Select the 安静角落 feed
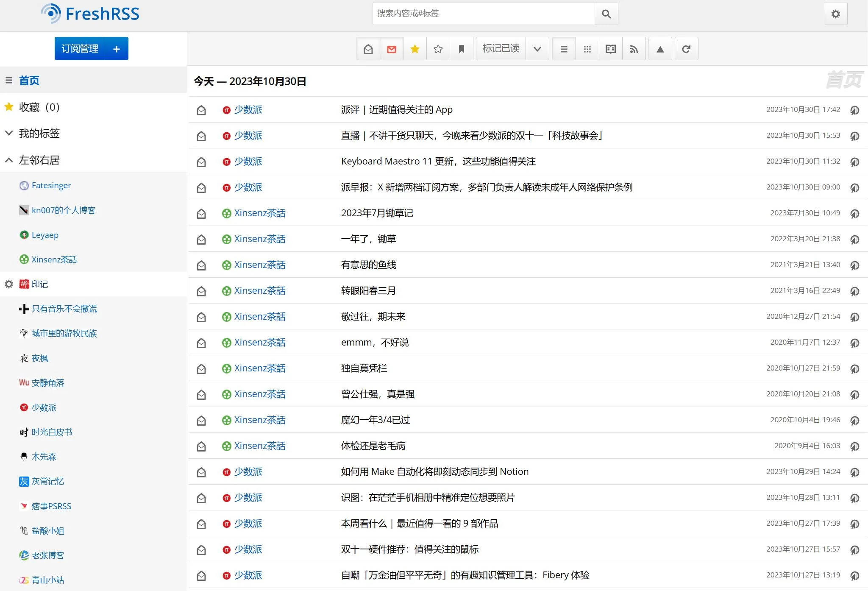This screenshot has width=868, height=591. pyautogui.click(x=48, y=383)
